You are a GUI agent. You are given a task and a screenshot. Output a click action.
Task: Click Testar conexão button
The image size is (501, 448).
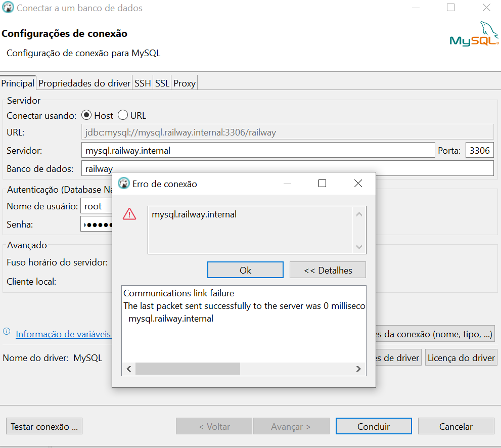(44, 426)
